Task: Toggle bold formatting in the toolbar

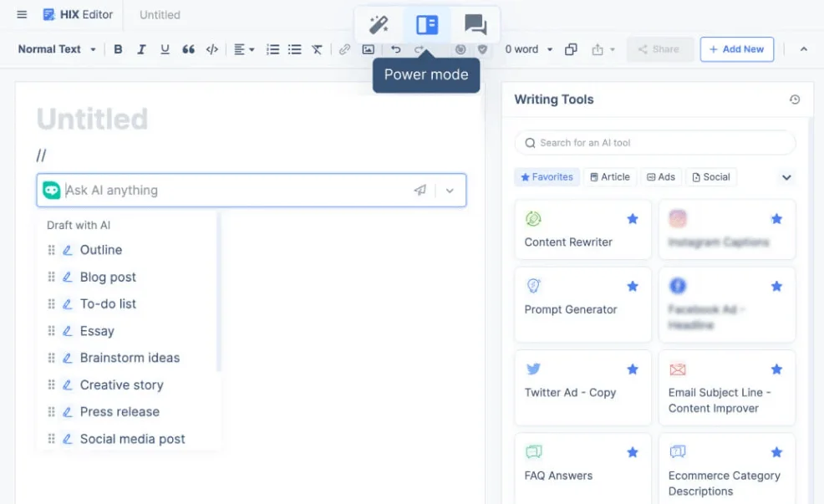Action: [118, 49]
